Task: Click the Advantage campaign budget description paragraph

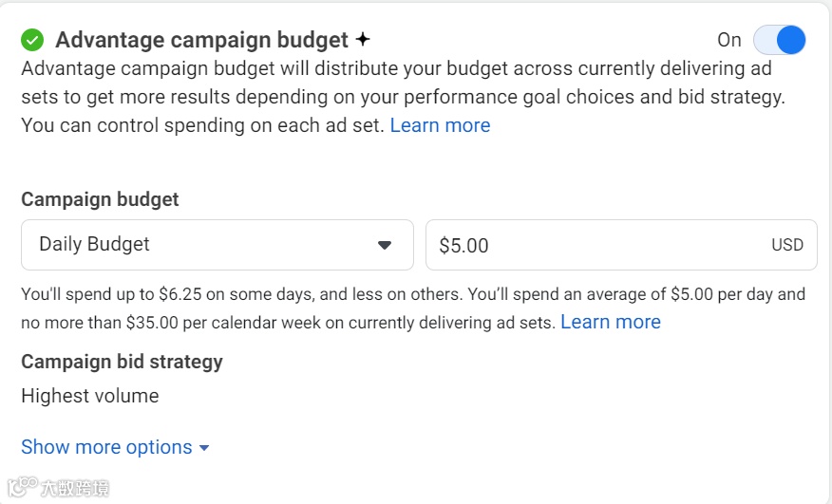Action: click(399, 97)
